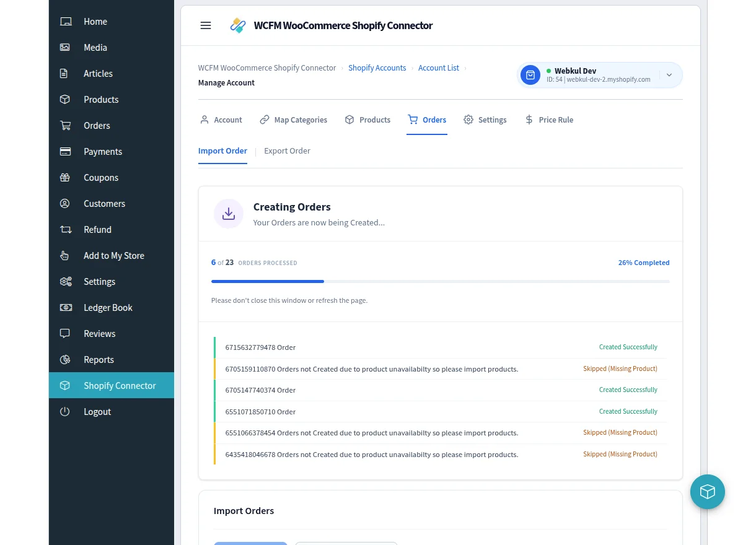Click the 6435418046678 skipped order row
Screen dimensions: 756x545
pyautogui.click(x=441, y=455)
